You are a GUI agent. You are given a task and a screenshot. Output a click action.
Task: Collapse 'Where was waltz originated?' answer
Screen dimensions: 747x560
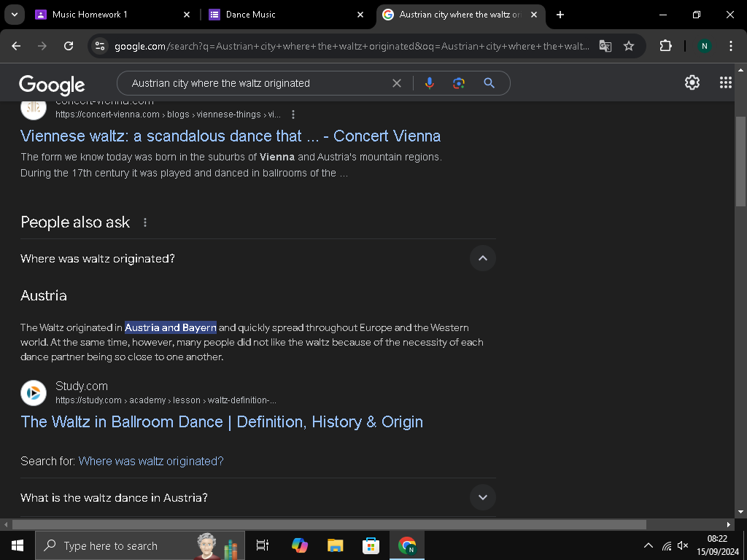pos(483,258)
